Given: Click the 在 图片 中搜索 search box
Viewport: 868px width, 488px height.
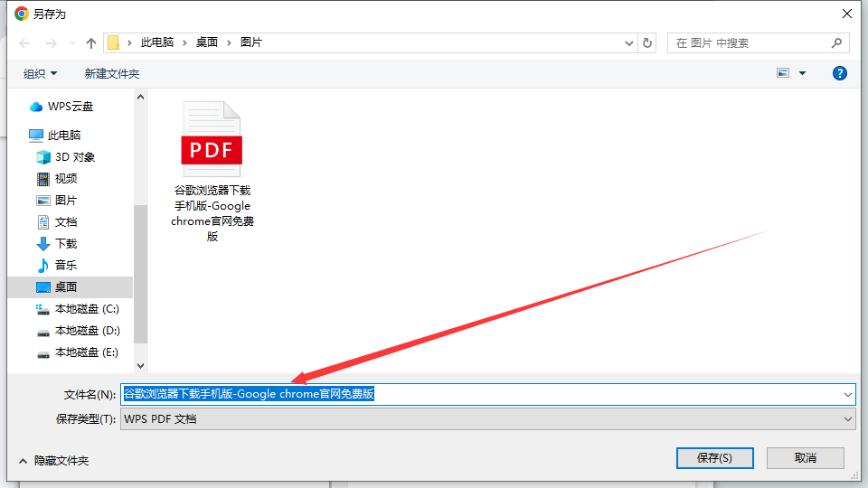Looking at the screenshot, I should tap(759, 43).
